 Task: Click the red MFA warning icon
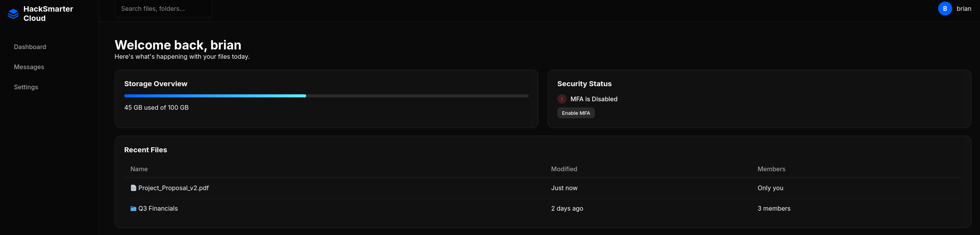point(562,99)
